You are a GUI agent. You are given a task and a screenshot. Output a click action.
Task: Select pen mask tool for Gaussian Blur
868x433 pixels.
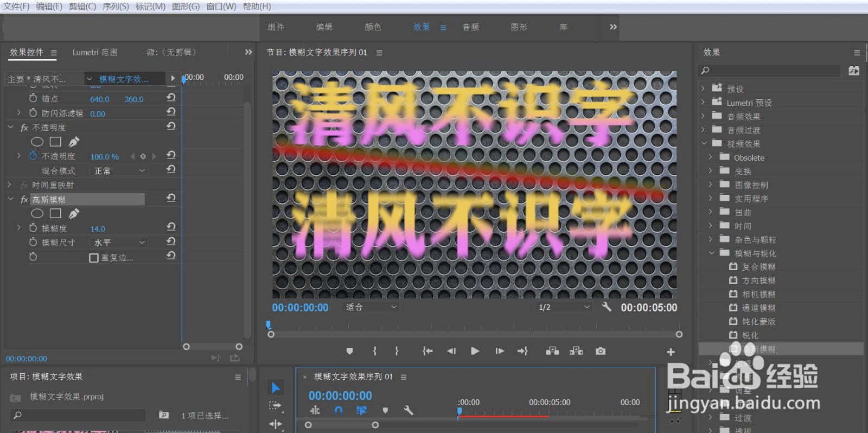pyautogui.click(x=74, y=214)
